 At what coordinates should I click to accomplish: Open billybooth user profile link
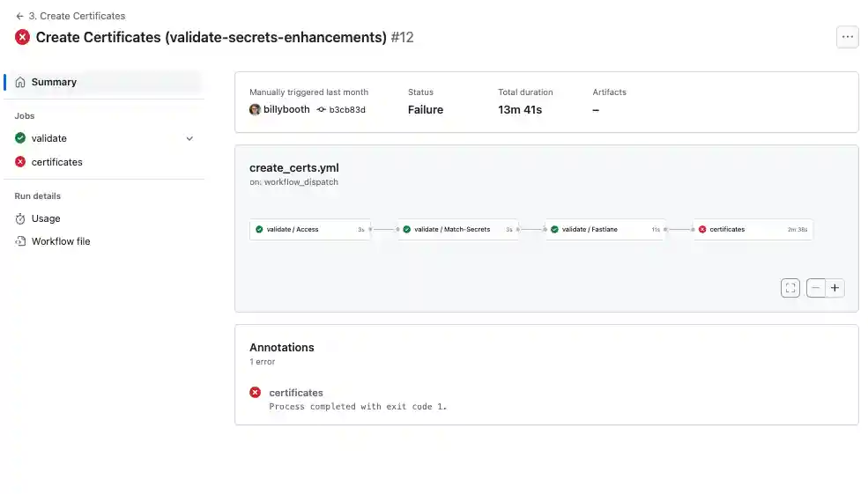286,109
